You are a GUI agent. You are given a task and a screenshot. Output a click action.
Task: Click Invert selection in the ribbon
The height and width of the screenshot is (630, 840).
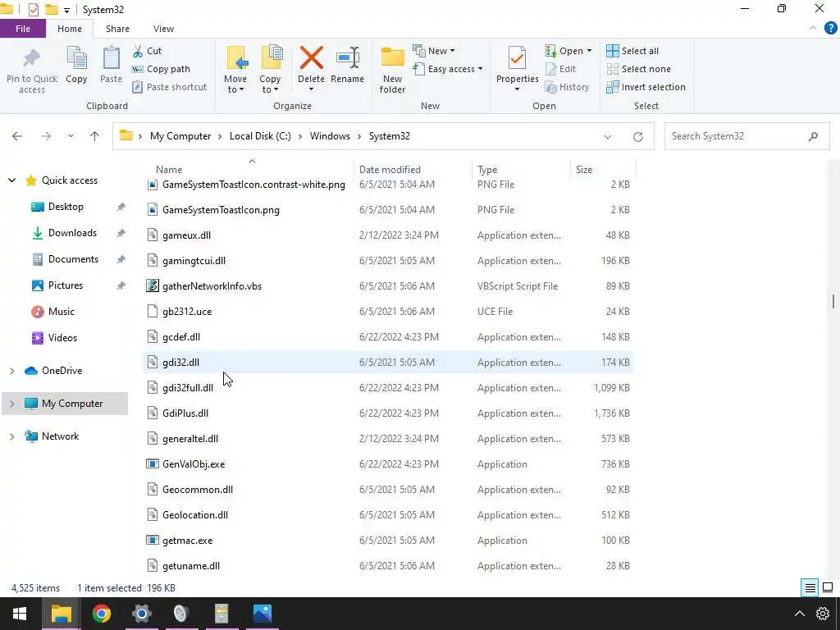click(646, 87)
